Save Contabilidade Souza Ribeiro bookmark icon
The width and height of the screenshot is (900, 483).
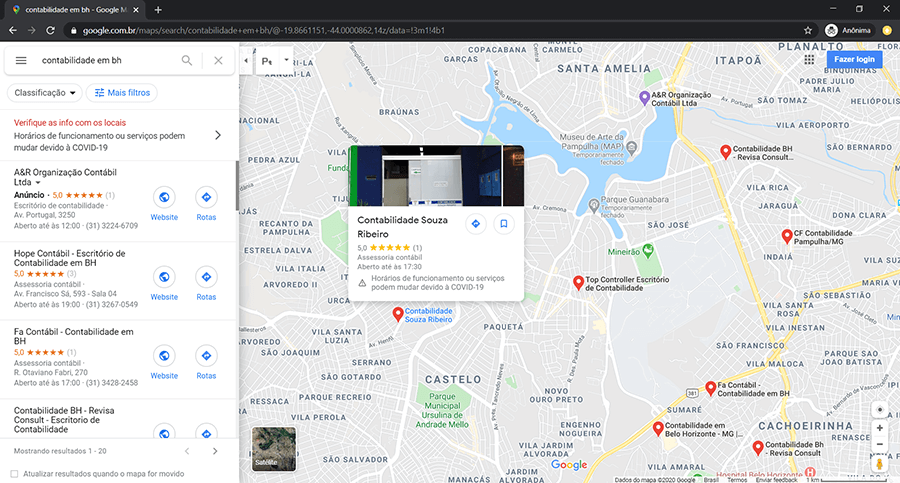(503, 224)
